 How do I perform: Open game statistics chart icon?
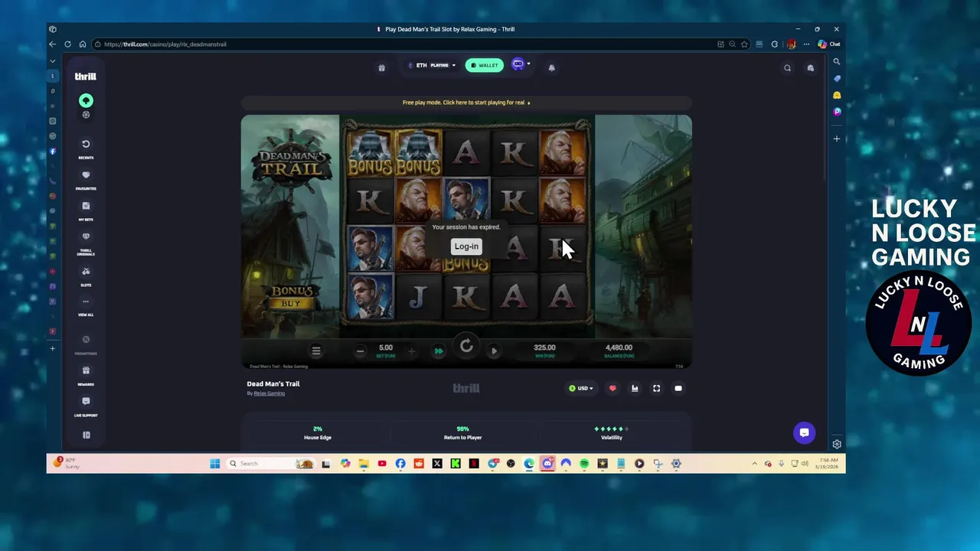coord(635,388)
